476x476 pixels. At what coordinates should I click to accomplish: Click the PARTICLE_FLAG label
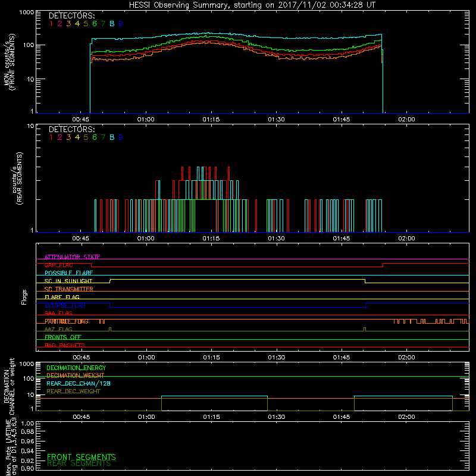[x=67, y=321]
